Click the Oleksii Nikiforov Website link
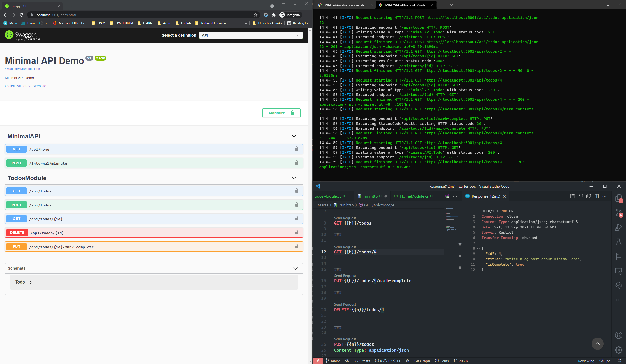The image size is (626, 364). (x=26, y=85)
